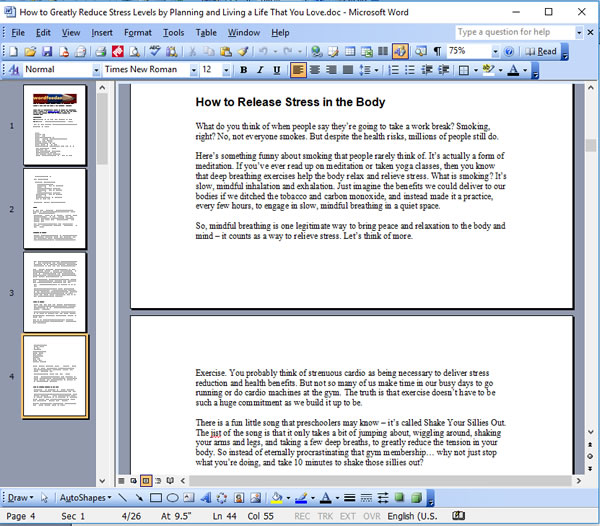This screenshot has width=600, height=526.
Task: Paste clipboard contents using the Paste icon
Action: 226,51
